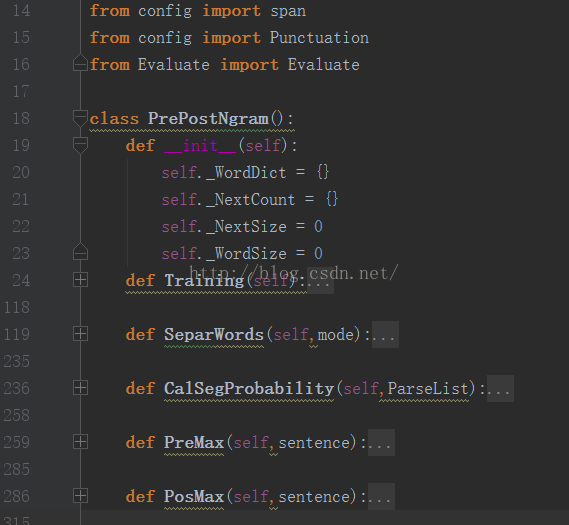Expand the folded Training method
This screenshot has width=569, height=525.
[80, 280]
